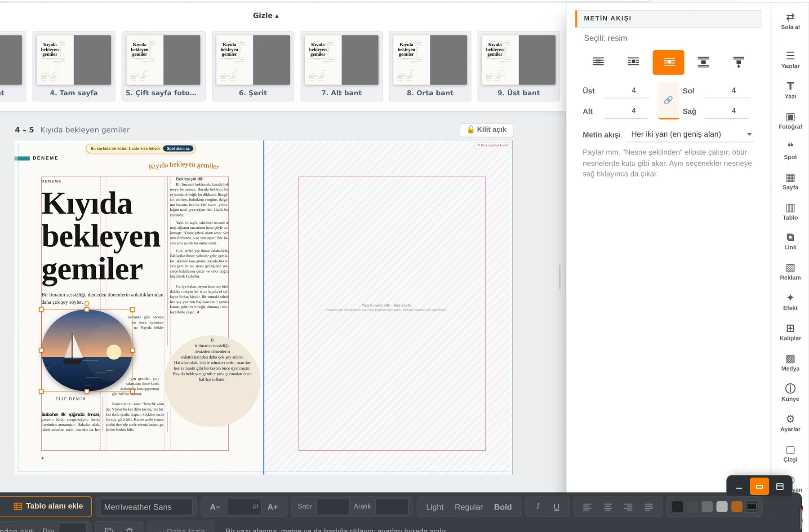Image resolution: width=809 pixels, height=532 pixels.
Task: Open the Reklam panel in the sidebar
Action: click(790, 272)
